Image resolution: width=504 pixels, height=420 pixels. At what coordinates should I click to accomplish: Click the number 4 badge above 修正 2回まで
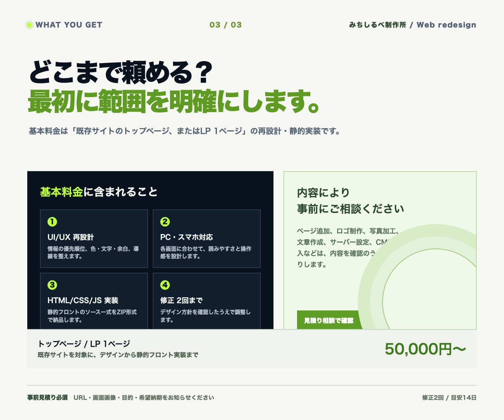pyautogui.click(x=165, y=285)
